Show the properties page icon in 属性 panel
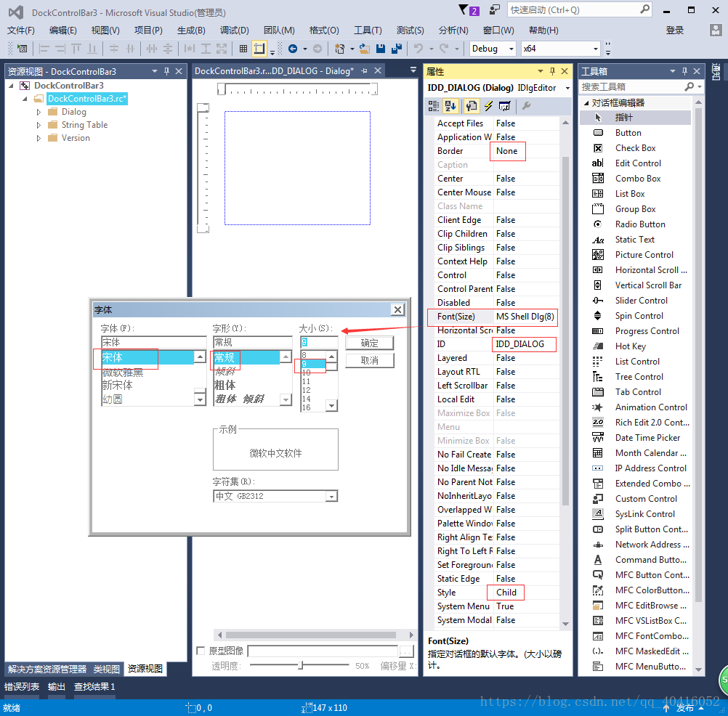 pos(472,106)
